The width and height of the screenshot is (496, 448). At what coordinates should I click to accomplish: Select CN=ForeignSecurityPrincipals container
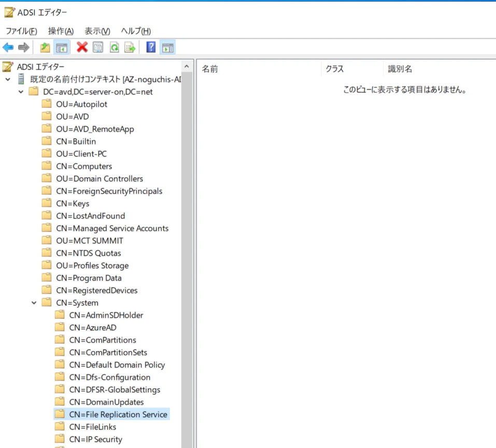click(109, 191)
